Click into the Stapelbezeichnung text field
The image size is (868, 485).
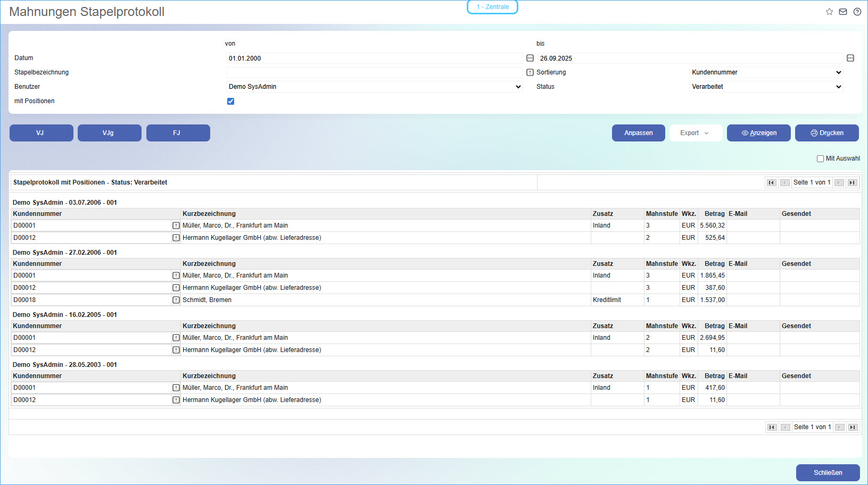374,72
